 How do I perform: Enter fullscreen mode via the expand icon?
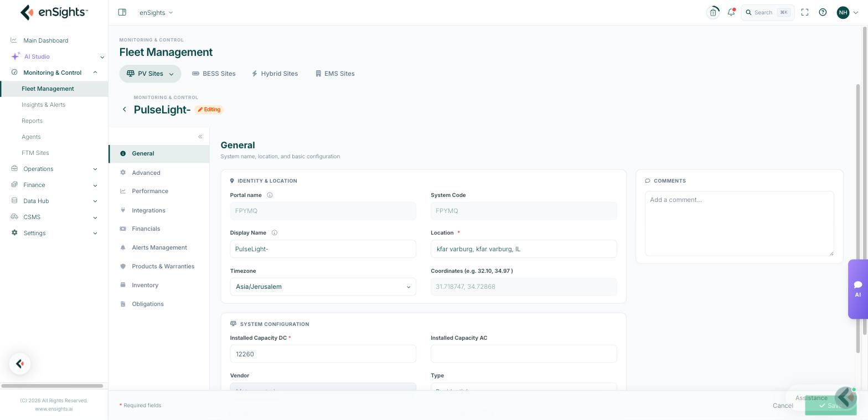805,12
